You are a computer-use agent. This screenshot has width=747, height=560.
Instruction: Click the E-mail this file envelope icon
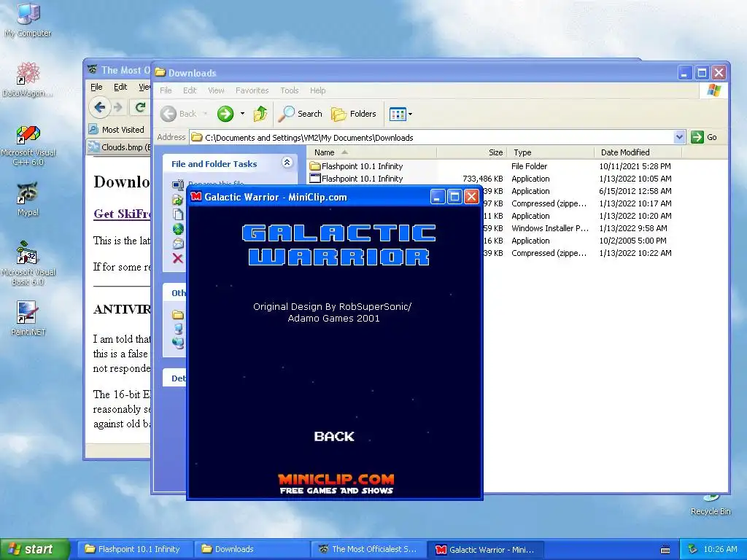(x=178, y=244)
